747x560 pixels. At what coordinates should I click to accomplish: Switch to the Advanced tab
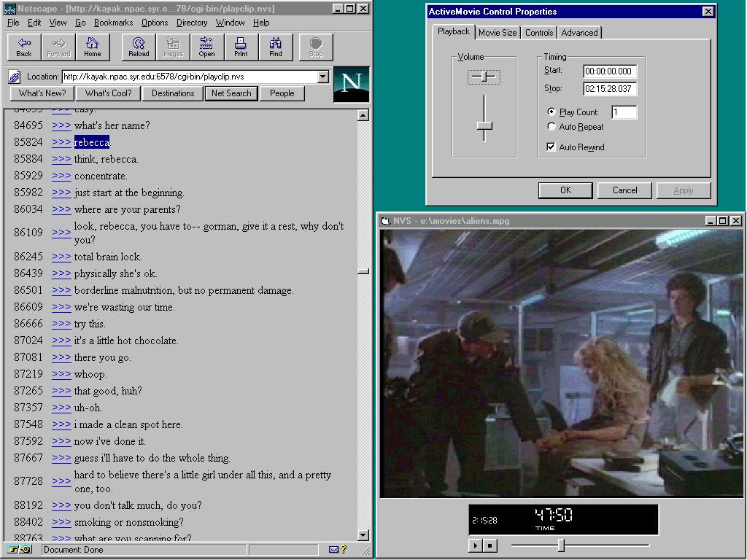click(579, 32)
